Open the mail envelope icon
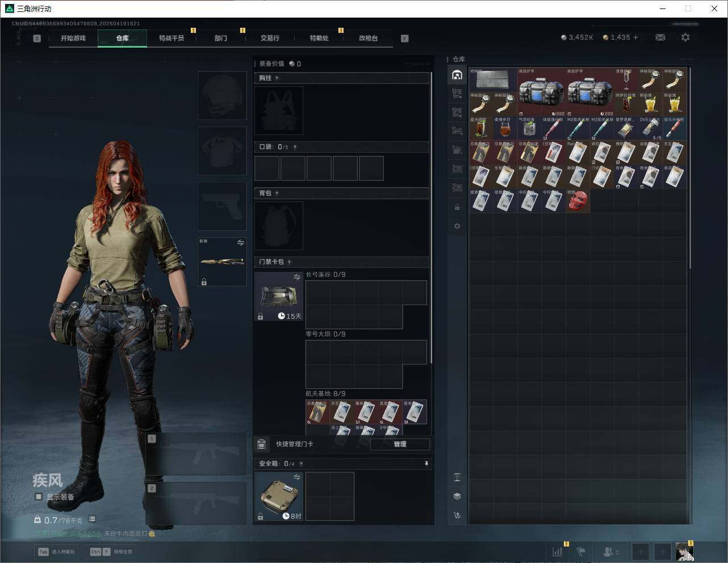This screenshot has width=728, height=563. 660,37
